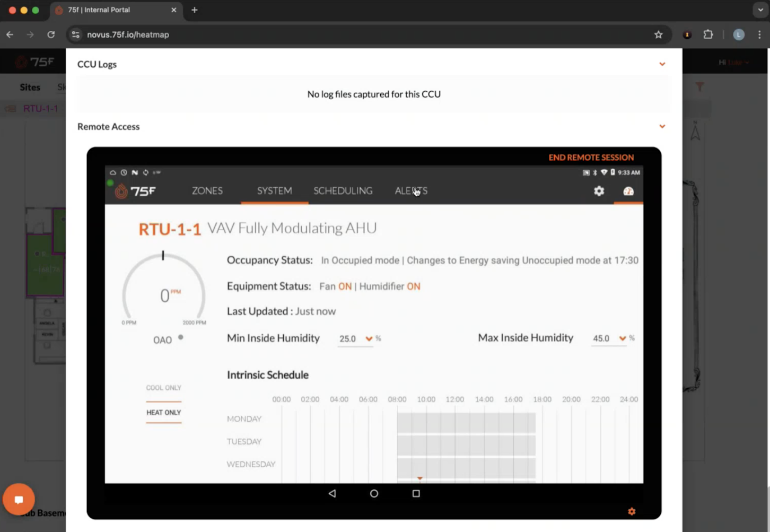The height and width of the screenshot is (532, 770).
Task: Click the 'No log files captured for this CCU' text
Action: coord(374,94)
